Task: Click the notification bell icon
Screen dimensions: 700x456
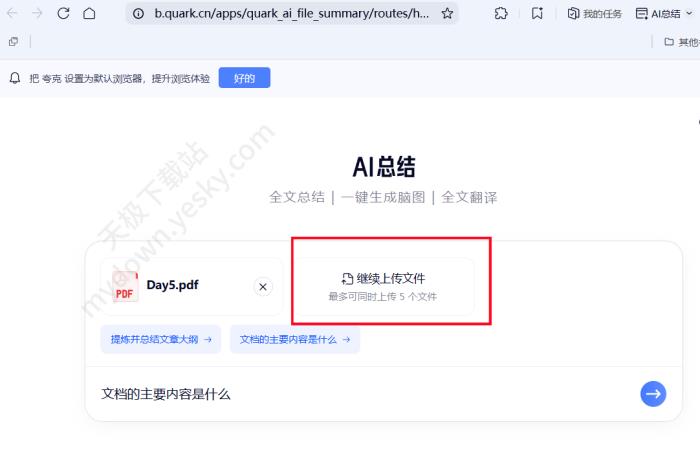Action: click(15, 78)
